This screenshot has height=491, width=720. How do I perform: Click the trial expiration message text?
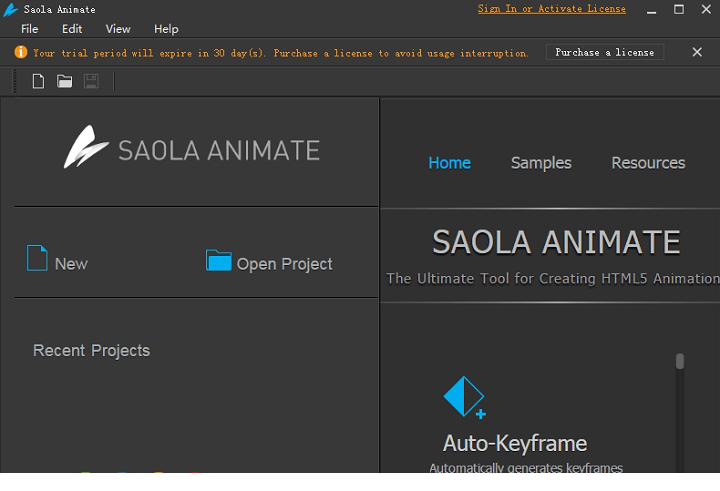[x=281, y=53]
